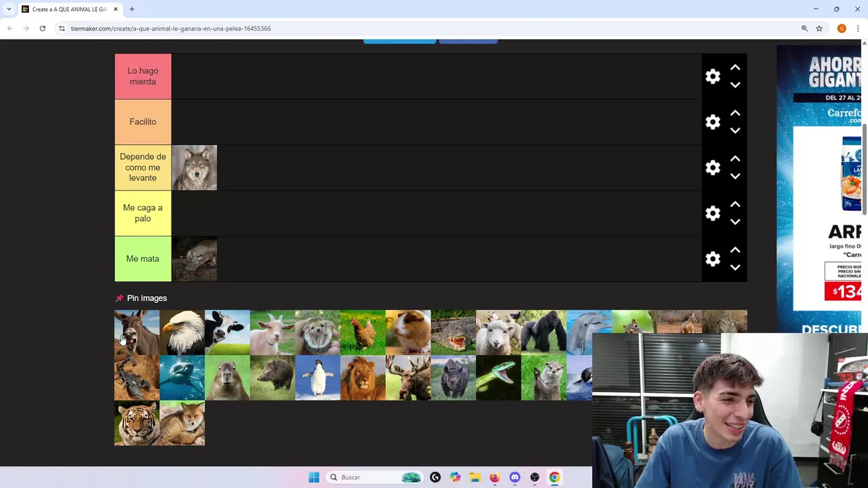Move 'Me caga a palo' row up
The width and height of the screenshot is (868, 488).
tap(735, 205)
